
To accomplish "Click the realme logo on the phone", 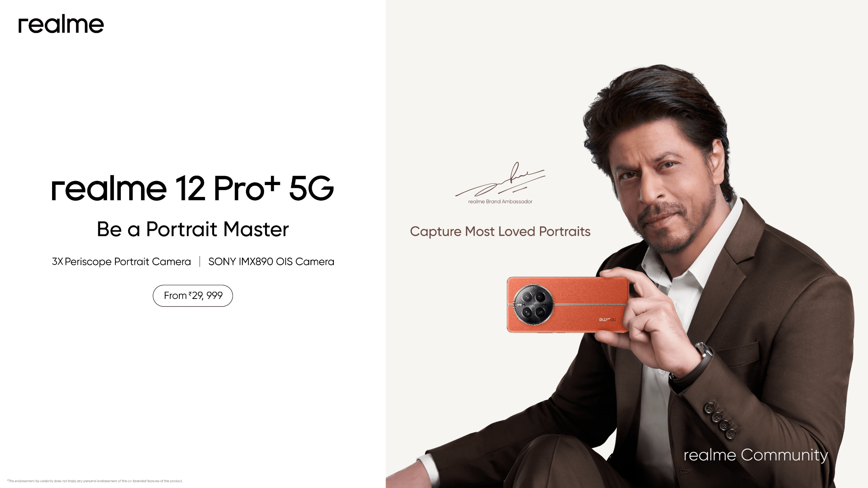I will click(608, 320).
